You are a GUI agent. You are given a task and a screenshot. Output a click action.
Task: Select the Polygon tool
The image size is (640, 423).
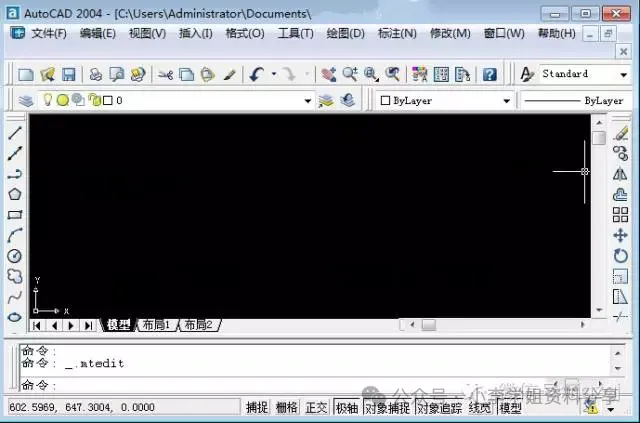(15, 194)
